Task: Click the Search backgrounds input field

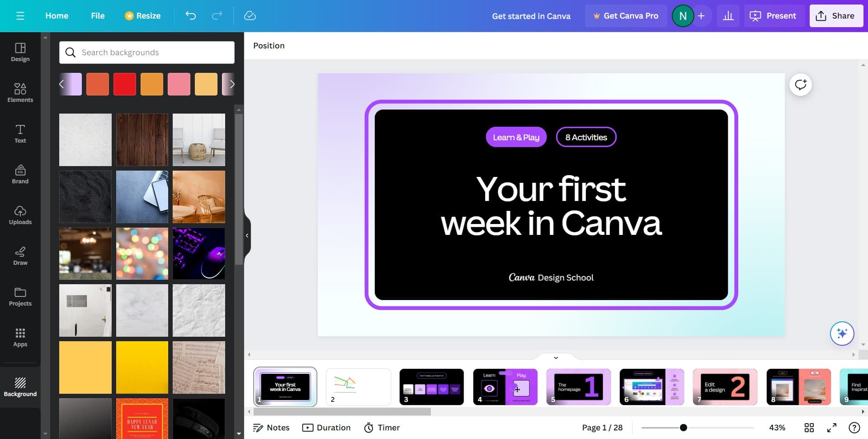Action: (154, 52)
